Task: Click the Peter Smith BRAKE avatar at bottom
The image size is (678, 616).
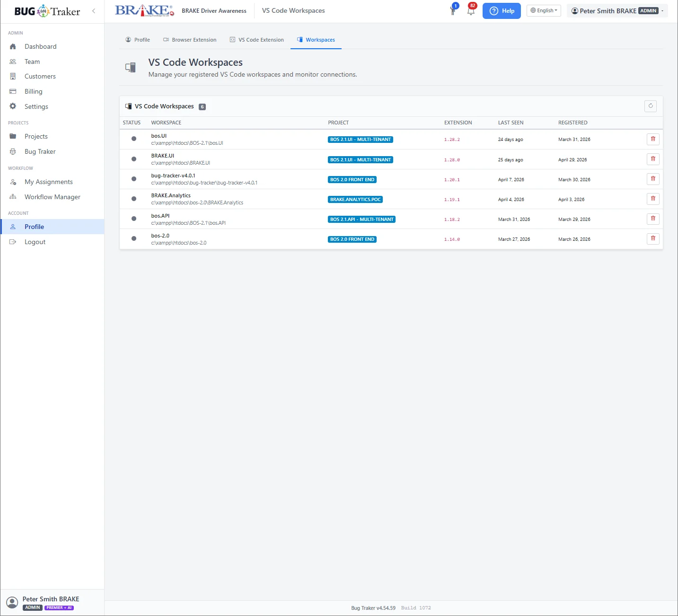Action: (x=12, y=602)
